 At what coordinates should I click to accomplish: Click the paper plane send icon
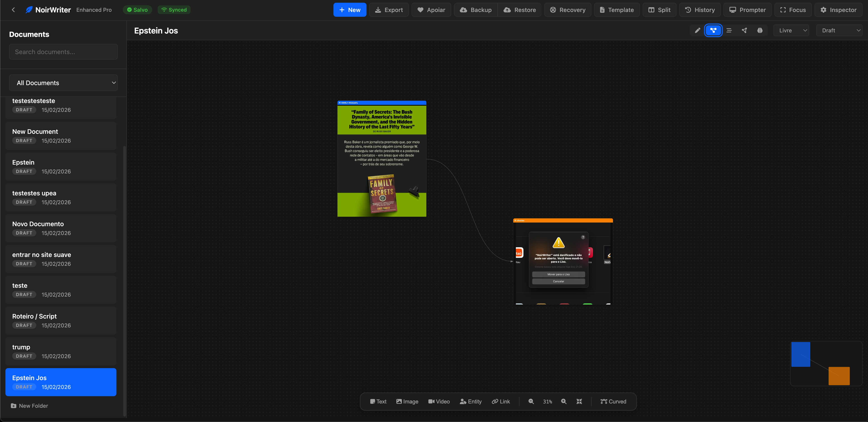pyautogui.click(x=744, y=30)
